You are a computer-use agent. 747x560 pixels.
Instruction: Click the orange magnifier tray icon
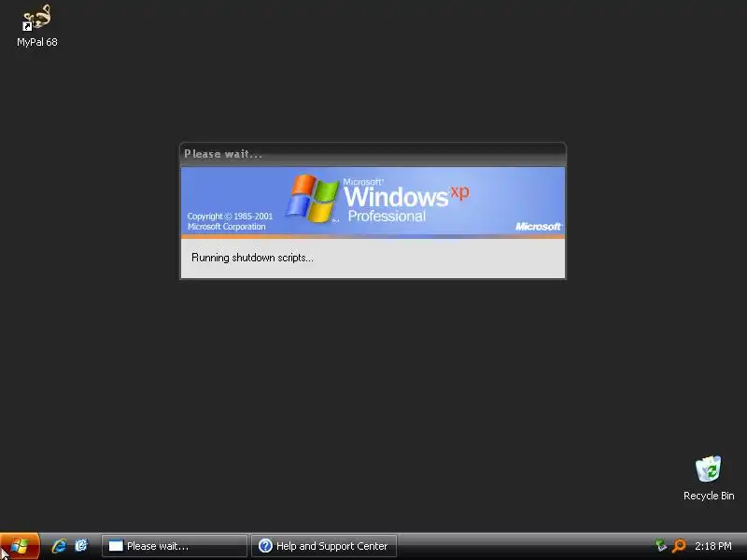tap(679, 546)
